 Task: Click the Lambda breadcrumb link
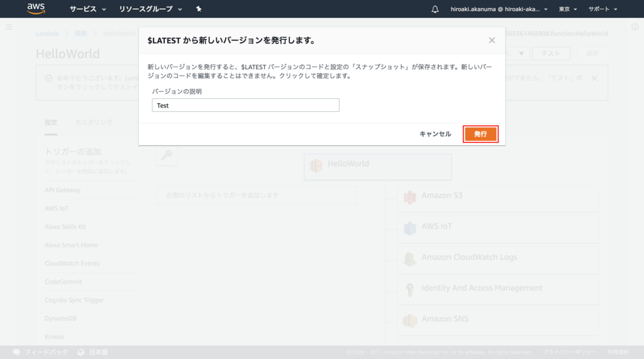click(47, 34)
